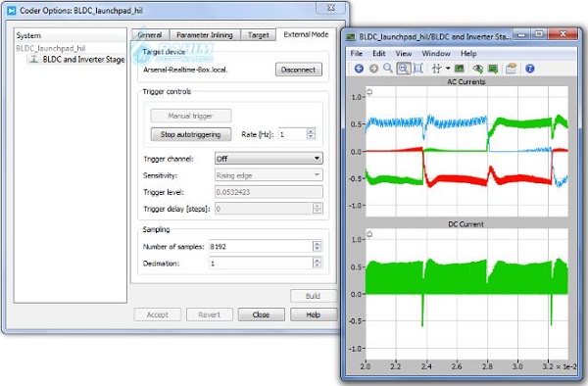Click the eye hold-traces icon
The height and width of the screenshot is (386, 588).
(477, 69)
